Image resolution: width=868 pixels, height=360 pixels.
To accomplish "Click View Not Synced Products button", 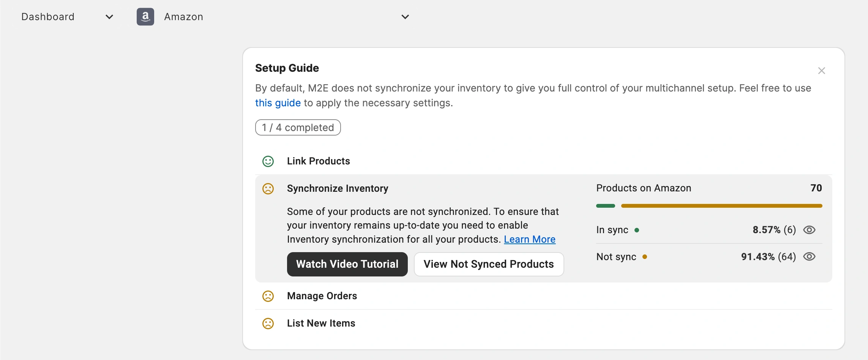I will 489,264.
